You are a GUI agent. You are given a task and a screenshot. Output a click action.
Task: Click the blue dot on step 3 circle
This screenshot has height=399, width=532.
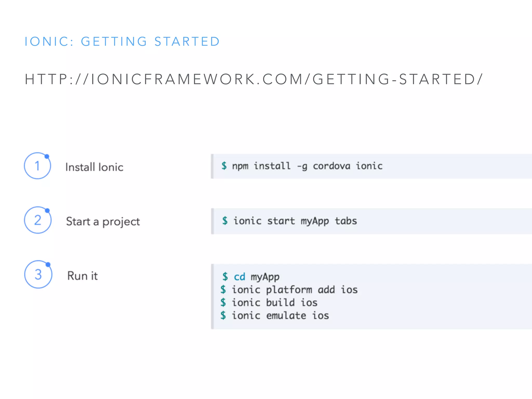pyautogui.click(x=48, y=264)
